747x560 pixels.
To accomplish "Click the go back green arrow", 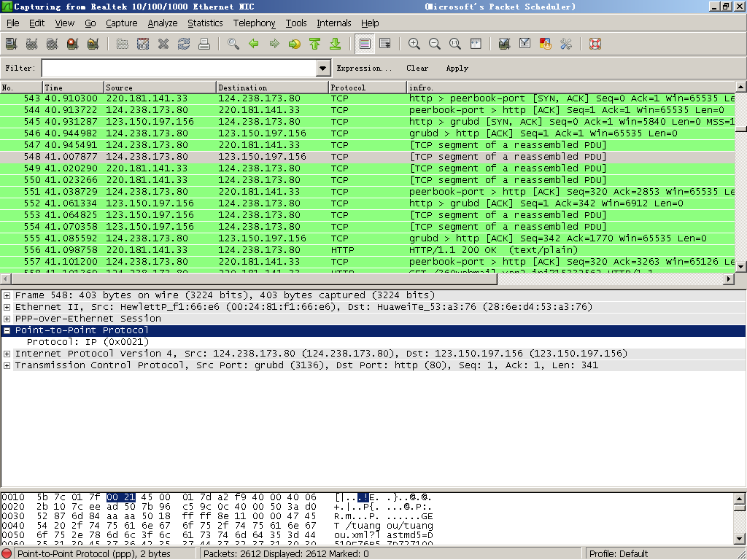I will coord(254,44).
